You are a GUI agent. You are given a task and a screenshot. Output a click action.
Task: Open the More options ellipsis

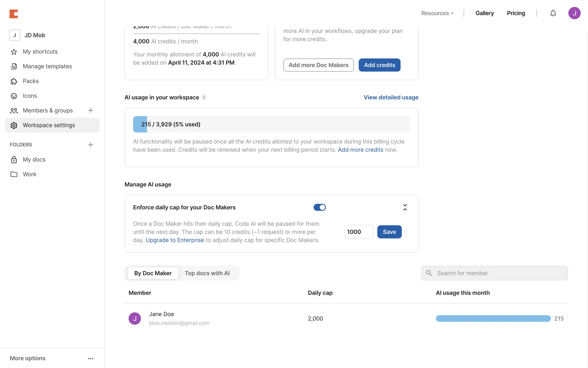pos(90,358)
